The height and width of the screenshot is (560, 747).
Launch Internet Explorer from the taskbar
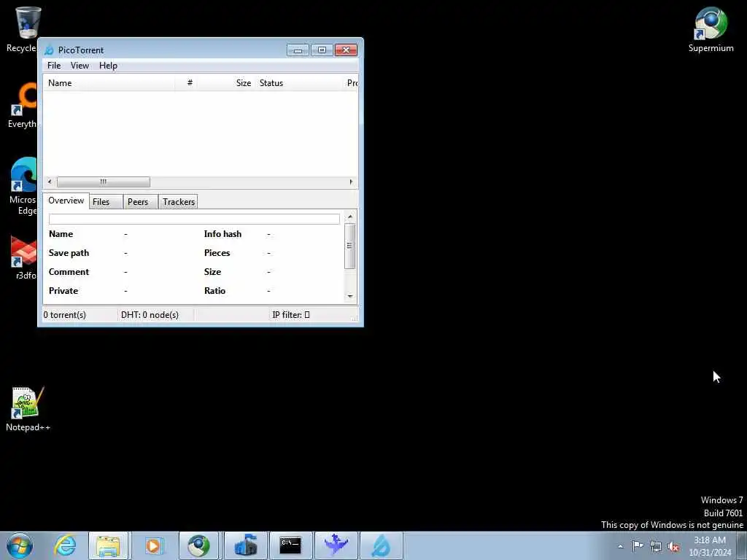pyautogui.click(x=65, y=545)
